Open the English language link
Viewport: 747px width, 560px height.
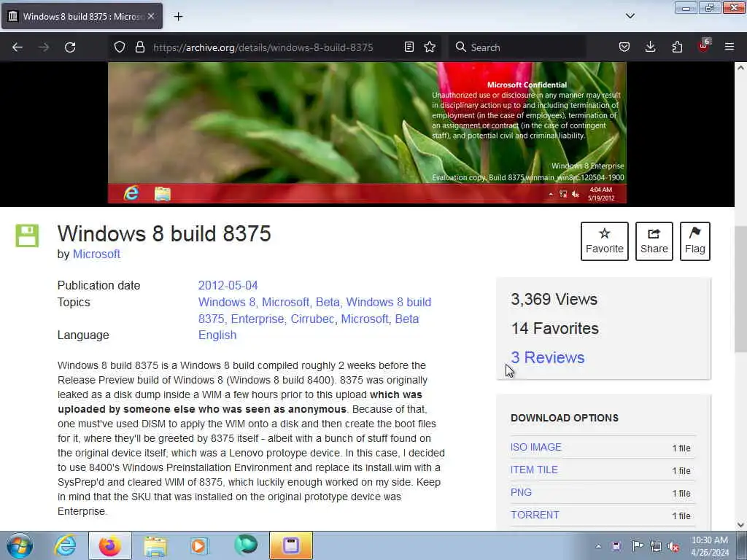pos(217,335)
